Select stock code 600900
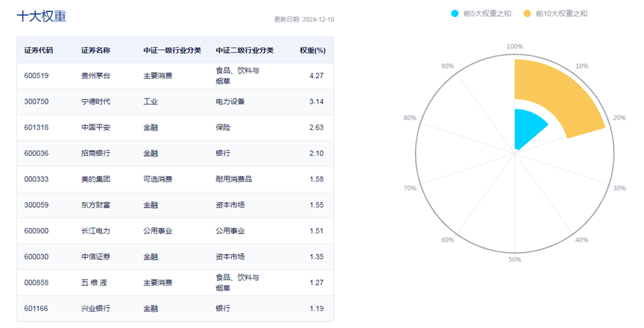Image resolution: width=644 pixels, height=328 pixels. tap(36, 230)
